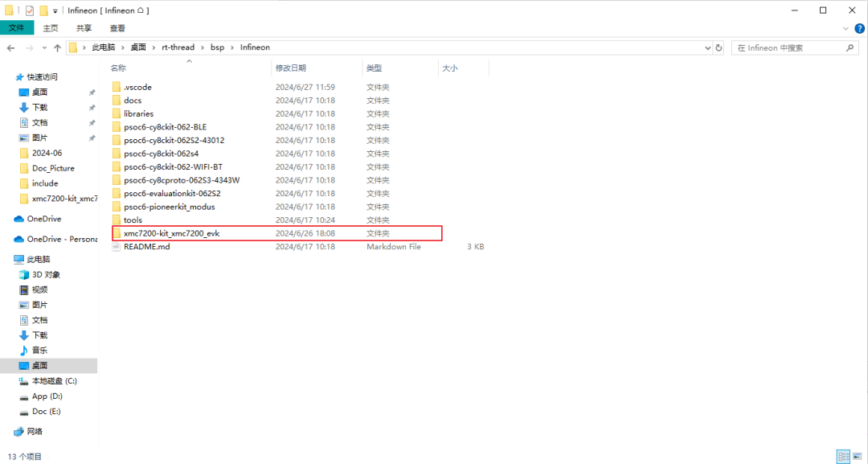This screenshot has height=464, width=868.
Task: Switch to large icons view in status bar
Action: pyautogui.click(x=857, y=457)
